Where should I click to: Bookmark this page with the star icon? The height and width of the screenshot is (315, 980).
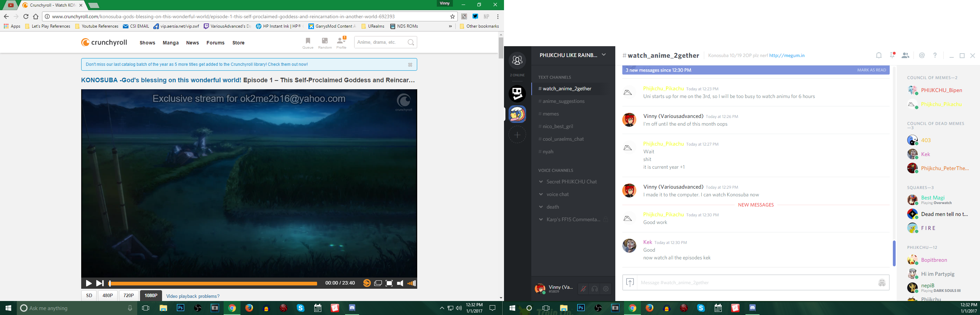click(452, 16)
